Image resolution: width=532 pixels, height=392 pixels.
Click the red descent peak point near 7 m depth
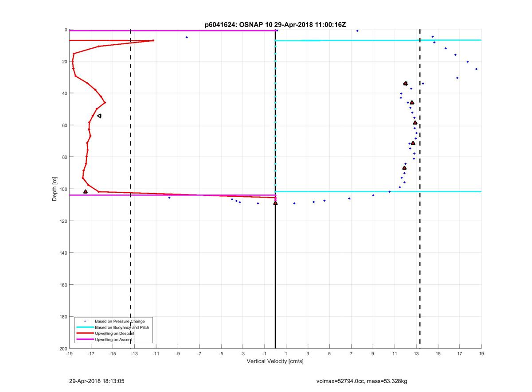click(153, 40)
